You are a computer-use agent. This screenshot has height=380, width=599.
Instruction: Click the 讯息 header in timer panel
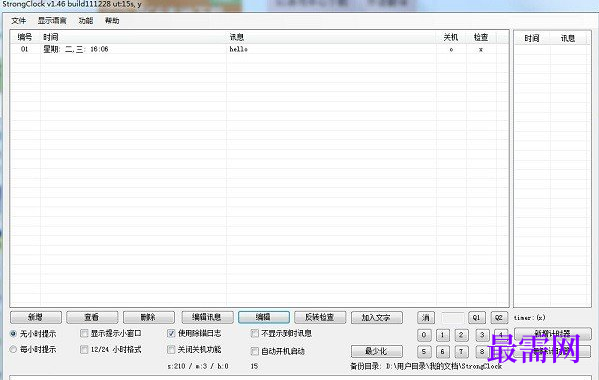pyautogui.click(x=568, y=38)
